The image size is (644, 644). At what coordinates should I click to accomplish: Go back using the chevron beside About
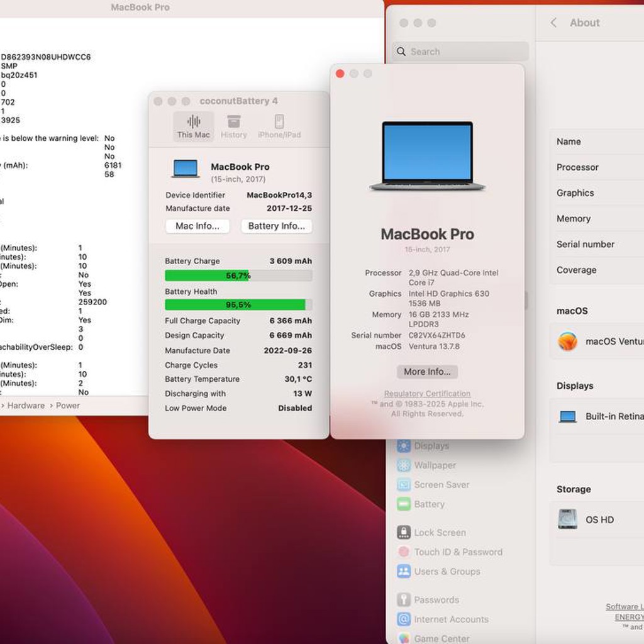pyautogui.click(x=553, y=23)
